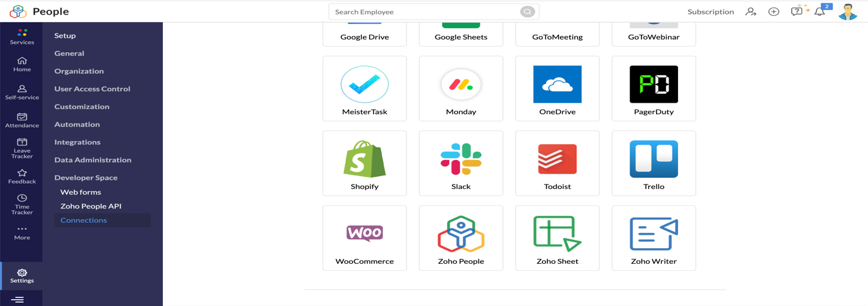
Task: Select the Slack connection
Action: click(461, 163)
